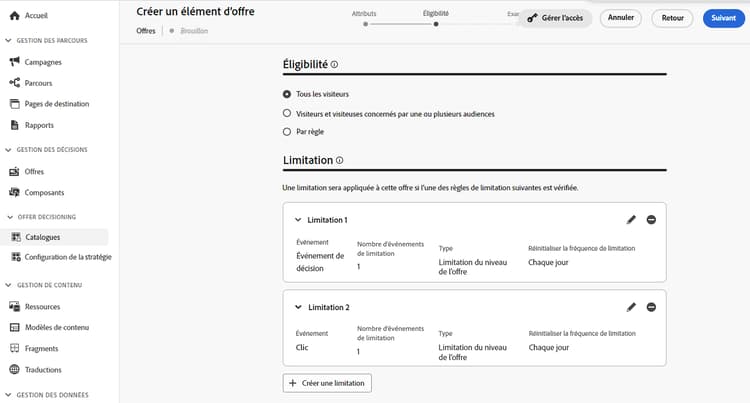Click the info icon next to Éligibilité
750x403 pixels.
[x=334, y=65]
